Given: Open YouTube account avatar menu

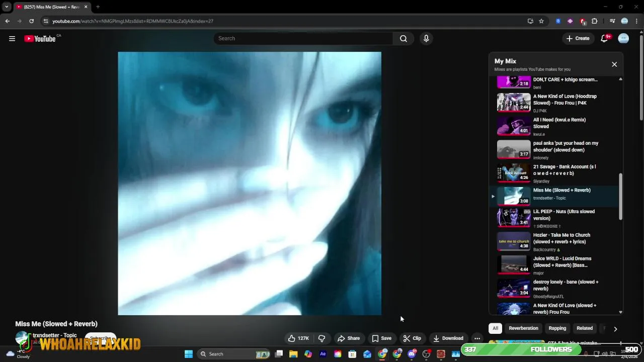Looking at the screenshot, I should pyautogui.click(x=623, y=39).
